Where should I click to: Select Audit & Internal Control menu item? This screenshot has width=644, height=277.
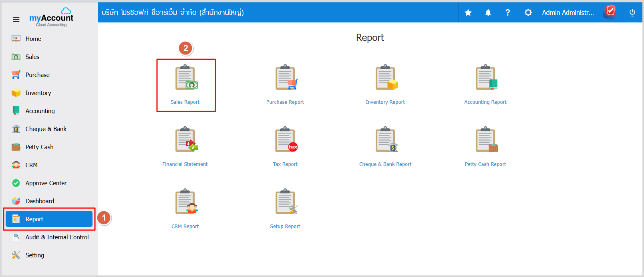57,237
